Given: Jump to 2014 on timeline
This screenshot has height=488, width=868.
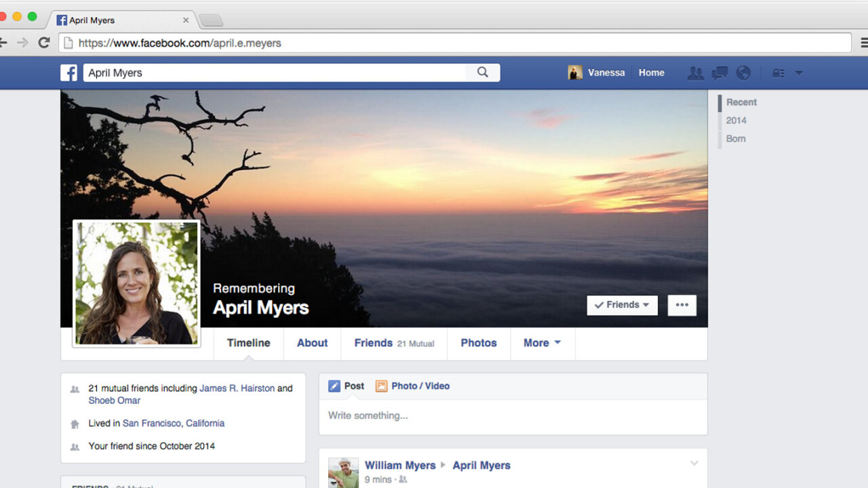Looking at the screenshot, I should (736, 121).
